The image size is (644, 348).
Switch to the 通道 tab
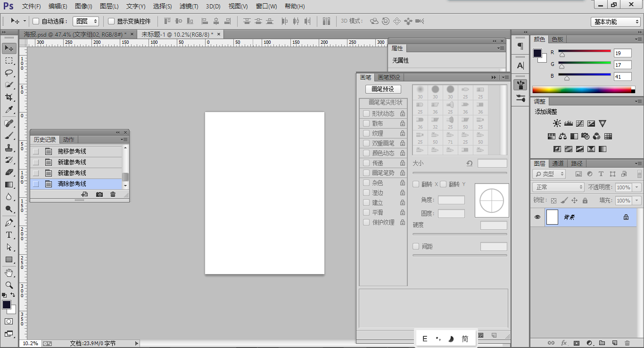(558, 163)
